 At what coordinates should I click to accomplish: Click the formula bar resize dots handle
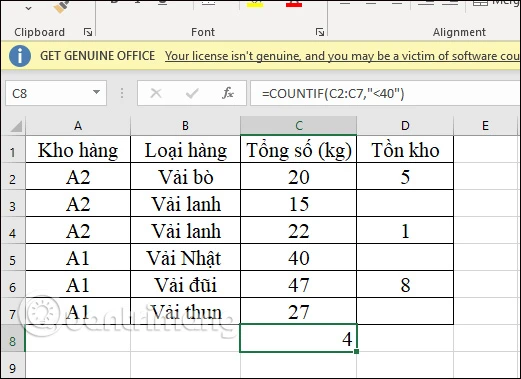(122, 93)
